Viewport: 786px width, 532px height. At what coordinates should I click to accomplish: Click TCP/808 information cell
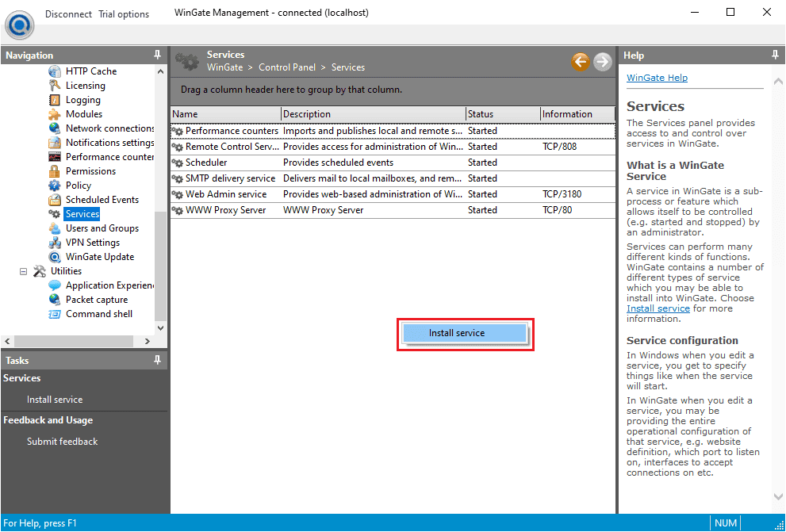click(559, 147)
